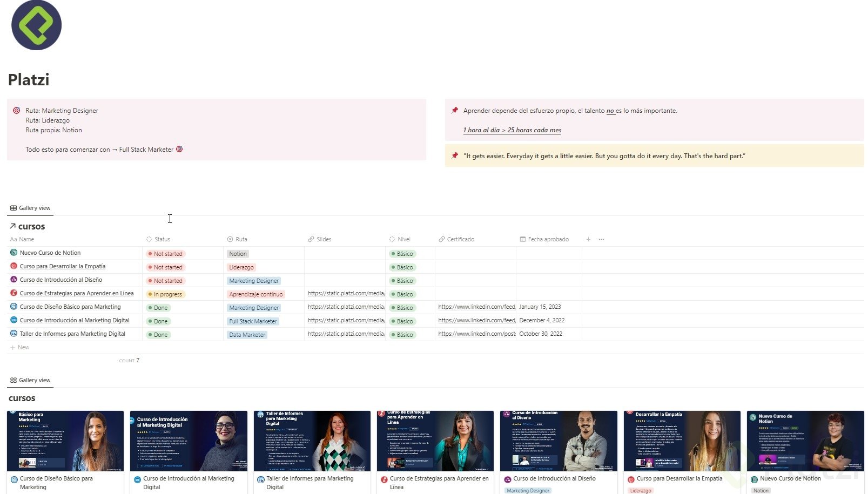
Task: Click icon of Curso de Diseño Básico row
Action: 14,307
